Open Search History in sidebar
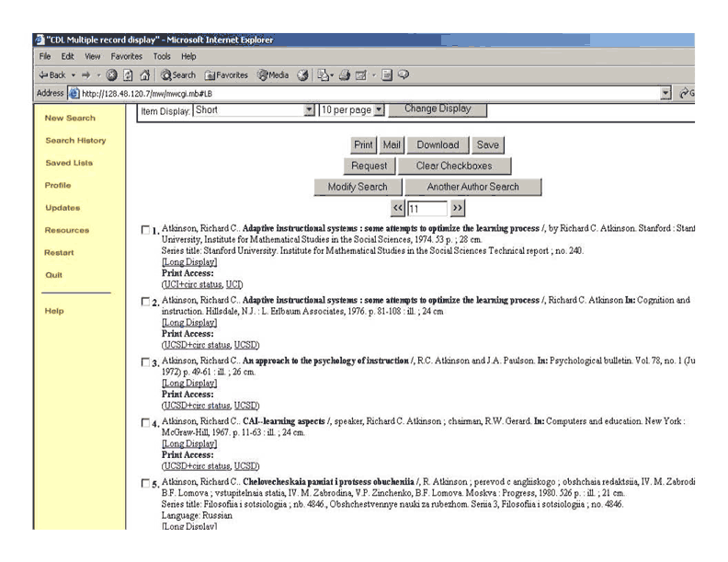Image resolution: width=728 pixels, height=562 pixels. [x=75, y=140]
